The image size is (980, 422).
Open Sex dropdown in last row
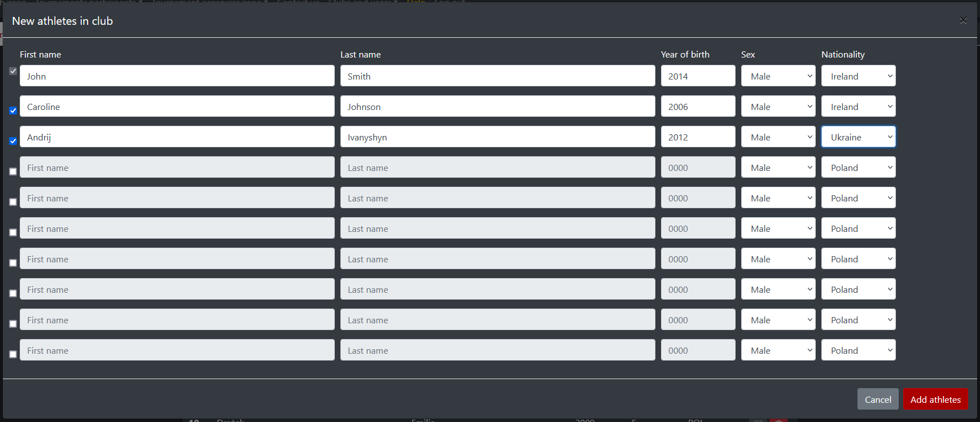point(778,350)
